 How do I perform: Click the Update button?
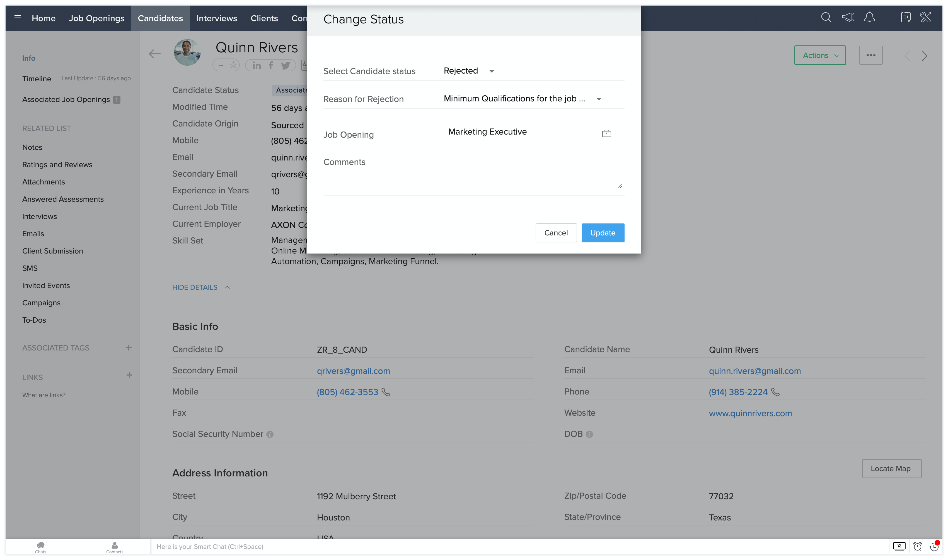tap(602, 233)
